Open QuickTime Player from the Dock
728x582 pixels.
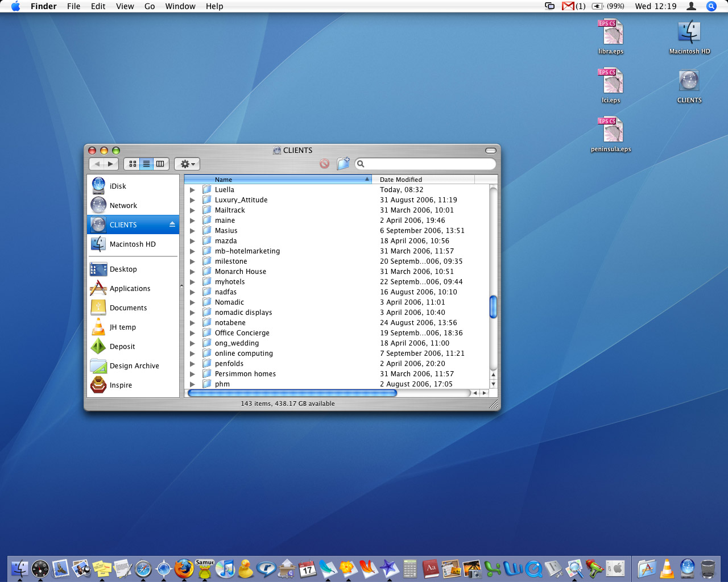point(533,568)
